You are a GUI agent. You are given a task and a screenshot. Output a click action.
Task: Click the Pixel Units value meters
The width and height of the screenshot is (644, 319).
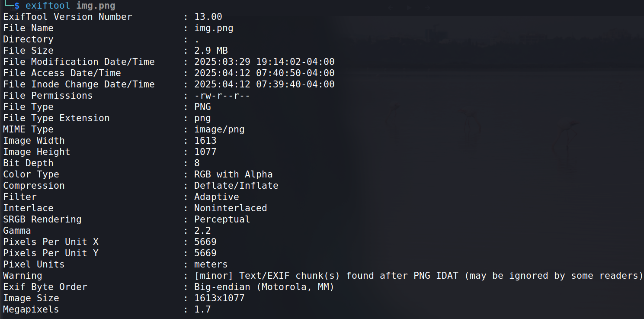point(211,264)
